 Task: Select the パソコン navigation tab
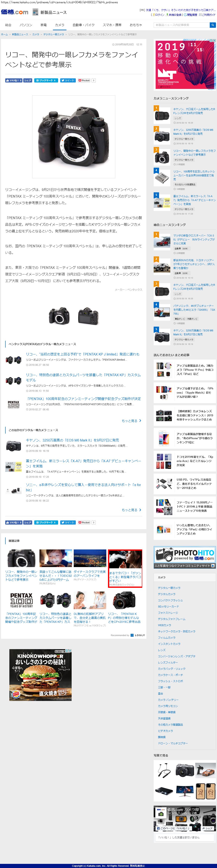[x=26, y=25]
